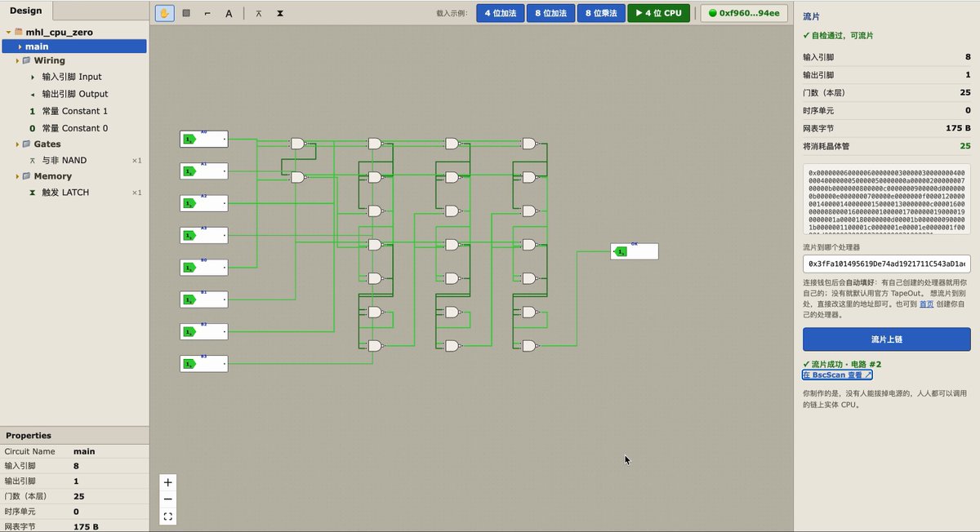The image size is (980, 532).
Task: Toggle input pin A3 value
Action: (189, 236)
